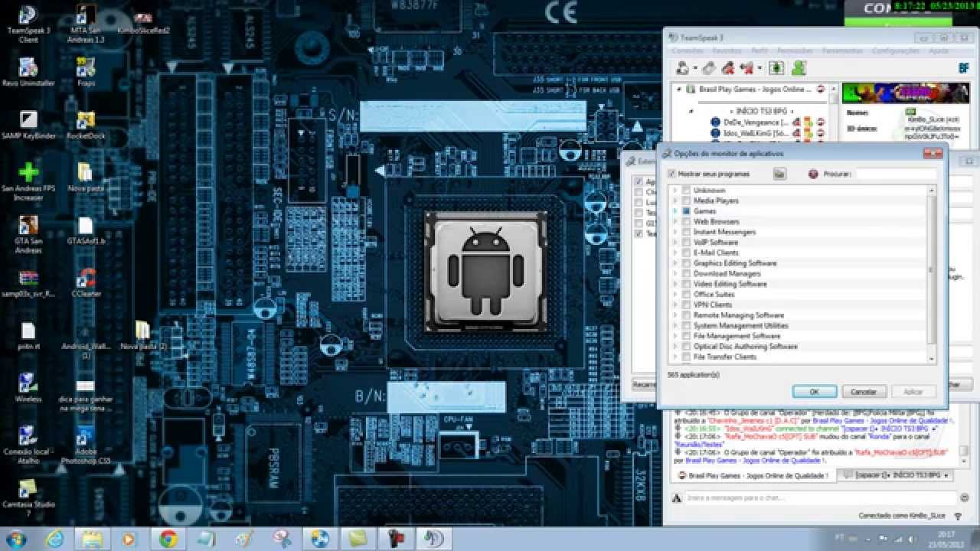Select the Adobe Photoshop CS5 desktop icon

coord(86,446)
